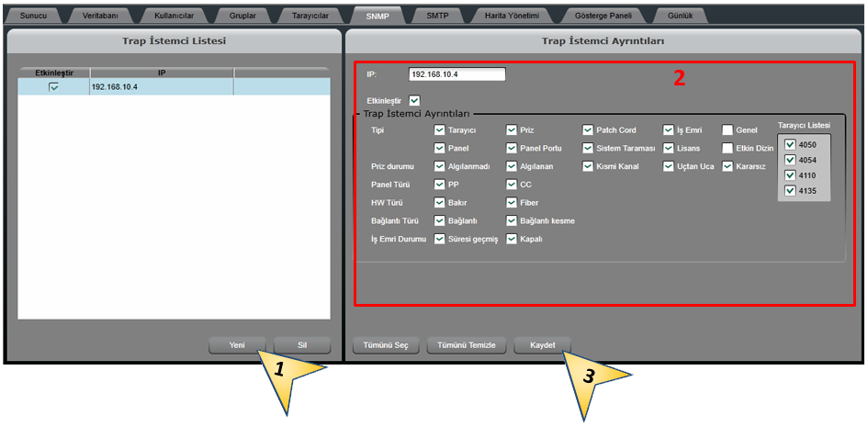Viewport: 868px width, 438px height.
Task: Open the Veritabanı tab
Action: tap(100, 16)
